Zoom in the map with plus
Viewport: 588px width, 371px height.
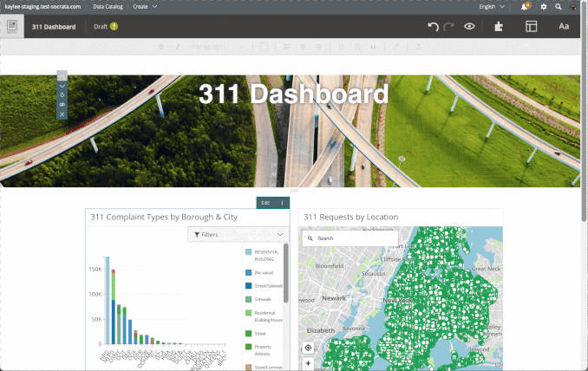click(308, 363)
